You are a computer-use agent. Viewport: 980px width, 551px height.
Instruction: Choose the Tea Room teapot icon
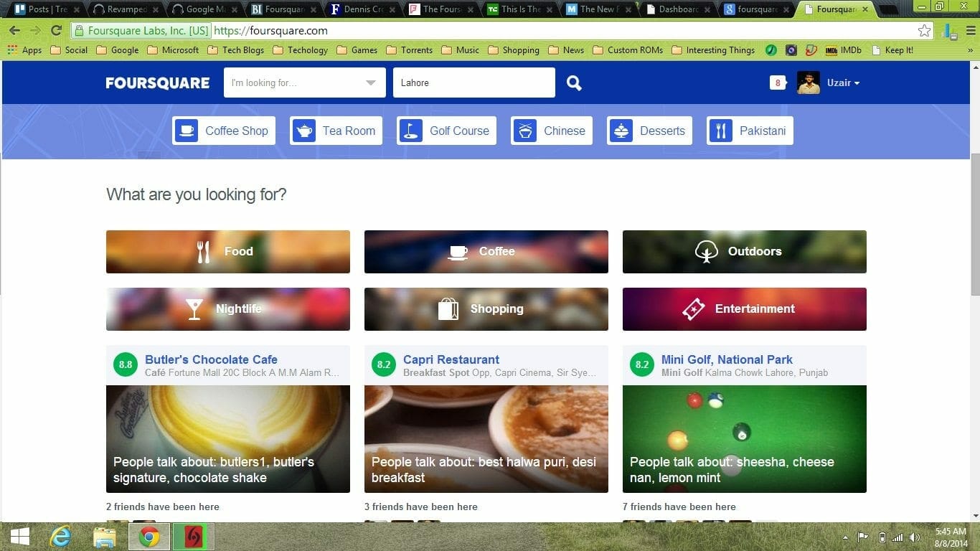pos(304,131)
